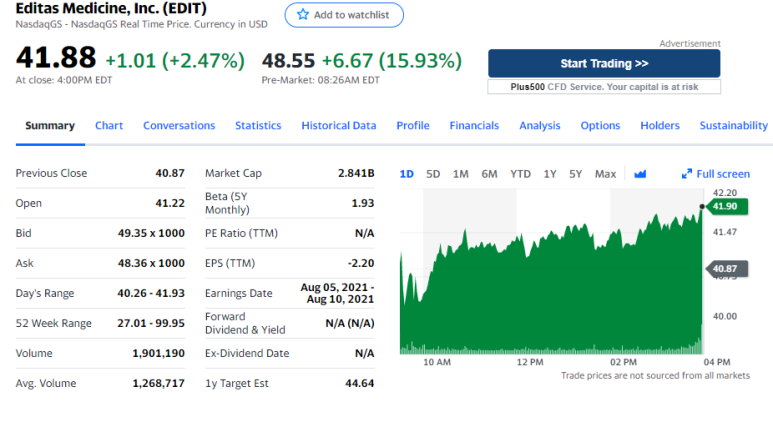
Task: Click the Previous Close value 40.87
Action: click(x=170, y=173)
